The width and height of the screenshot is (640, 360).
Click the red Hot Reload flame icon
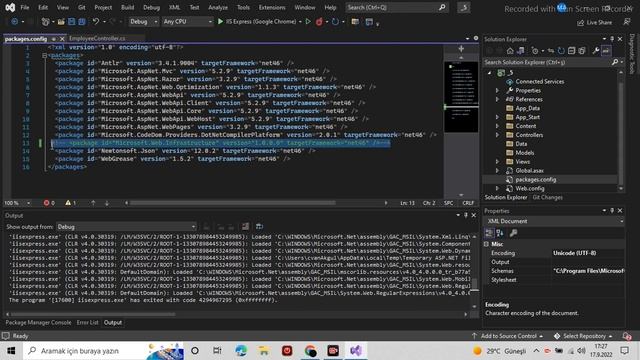[x=319, y=22]
